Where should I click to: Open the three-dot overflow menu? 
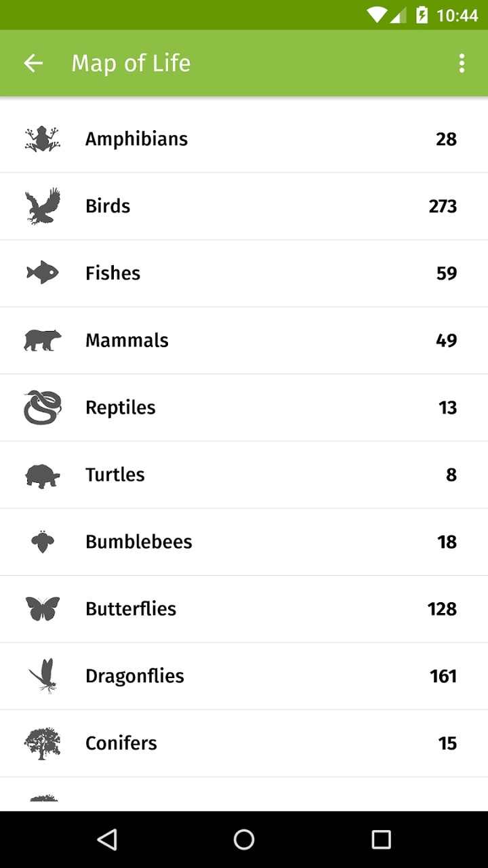[x=462, y=63]
